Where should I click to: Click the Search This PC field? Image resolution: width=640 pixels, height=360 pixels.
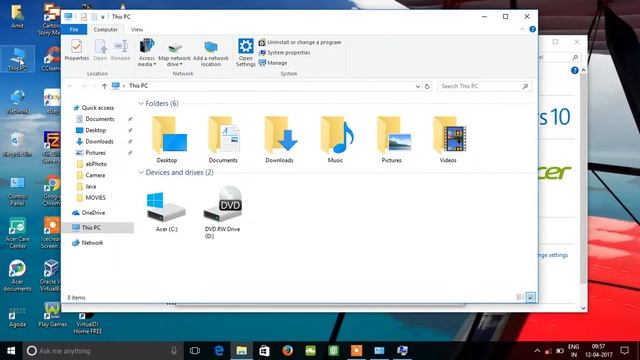(484, 86)
